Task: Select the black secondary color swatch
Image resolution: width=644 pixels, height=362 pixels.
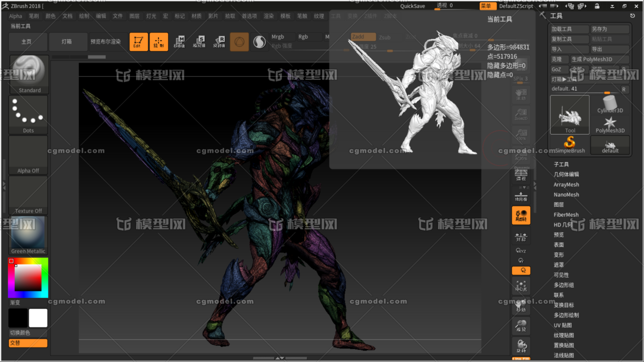Action: tap(18, 318)
